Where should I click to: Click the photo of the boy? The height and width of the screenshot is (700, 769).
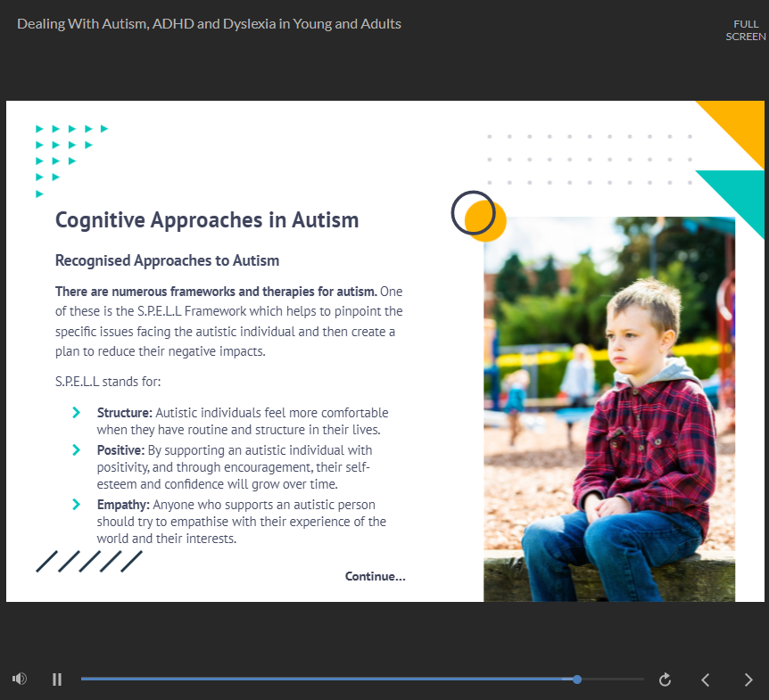(609, 410)
